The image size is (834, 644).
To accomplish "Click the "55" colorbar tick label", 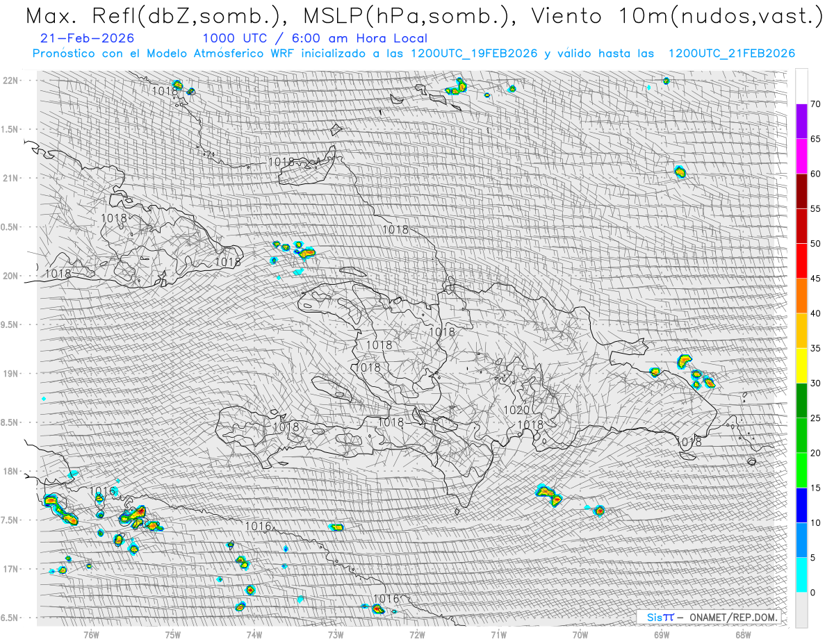I will [x=816, y=209].
